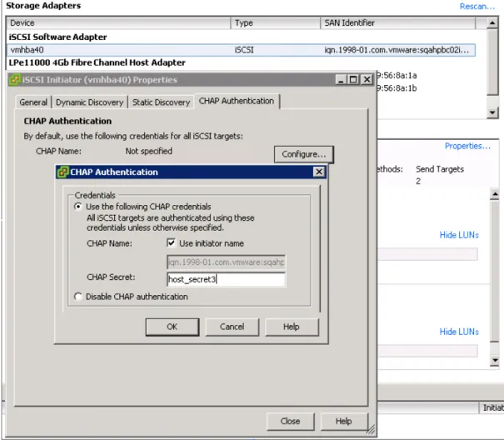Viewport: 504px width, 440px height.
Task: Select the CHAP Authentication tab
Action: (x=237, y=101)
